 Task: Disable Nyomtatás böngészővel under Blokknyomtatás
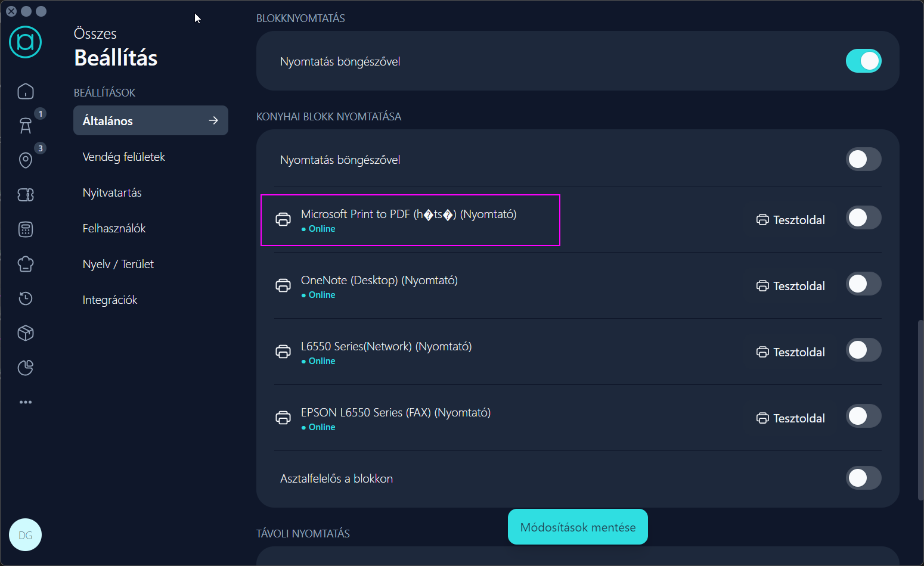(x=863, y=61)
